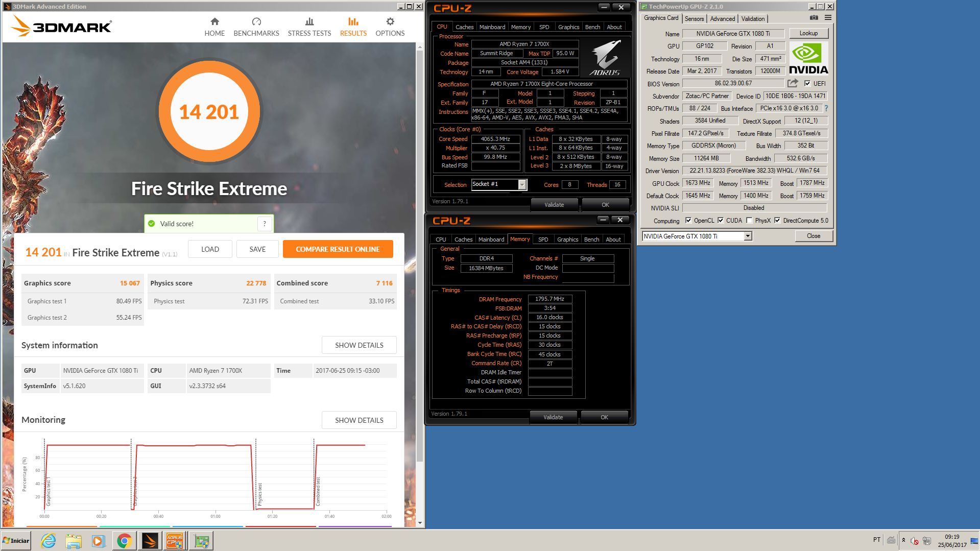This screenshot has width=980, height=551.
Task: Switch to AORUS CPU-Z taskbar button
Action: coord(175,541)
